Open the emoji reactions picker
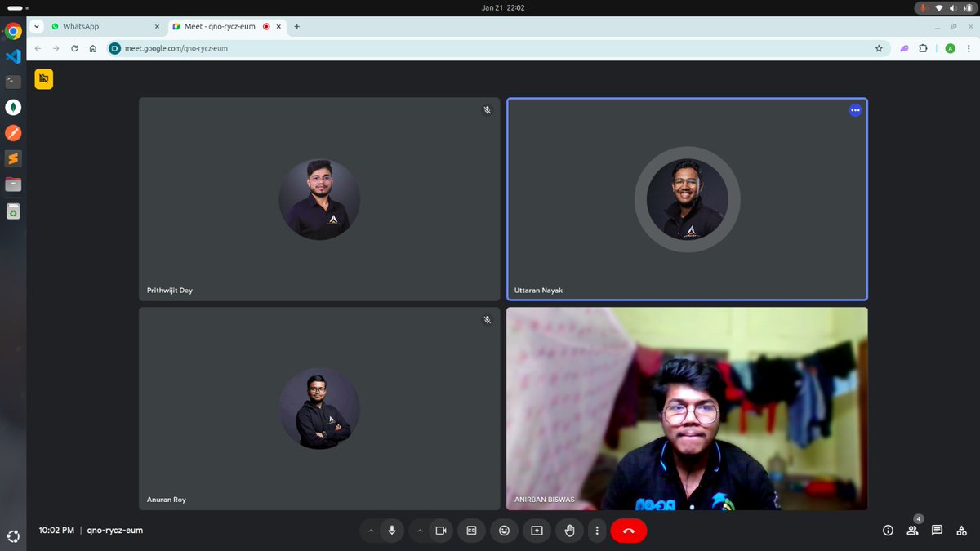 click(504, 531)
